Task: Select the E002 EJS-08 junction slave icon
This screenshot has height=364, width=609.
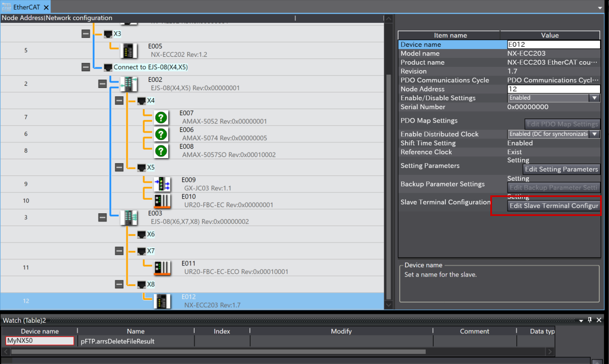Action: tap(129, 84)
